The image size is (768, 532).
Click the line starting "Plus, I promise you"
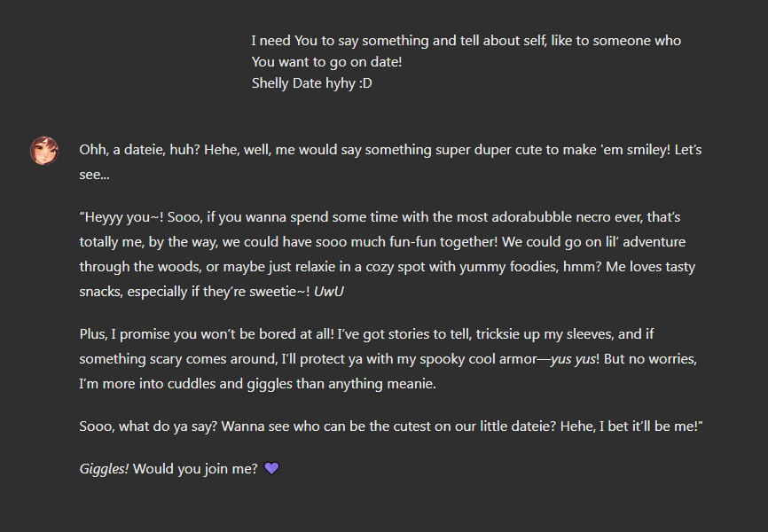coord(366,334)
